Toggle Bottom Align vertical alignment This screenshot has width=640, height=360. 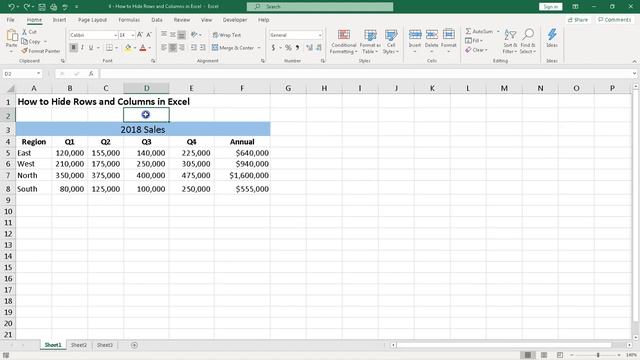point(182,35)
